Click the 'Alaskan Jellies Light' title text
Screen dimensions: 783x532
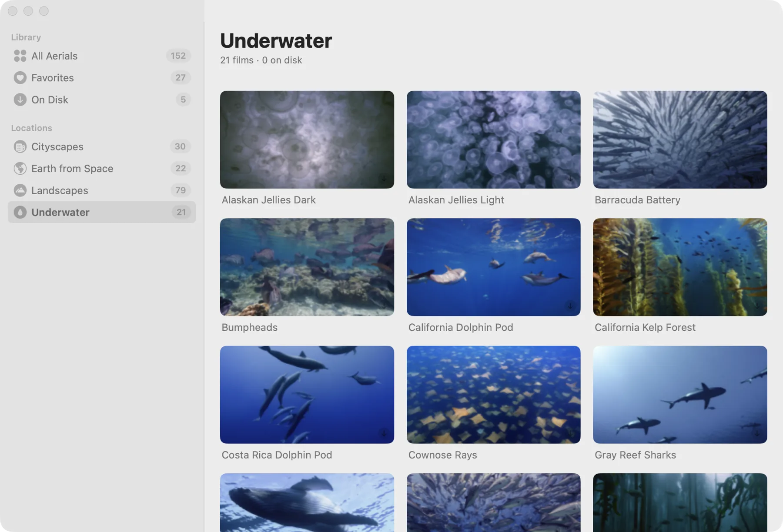[x=456, y=200]
